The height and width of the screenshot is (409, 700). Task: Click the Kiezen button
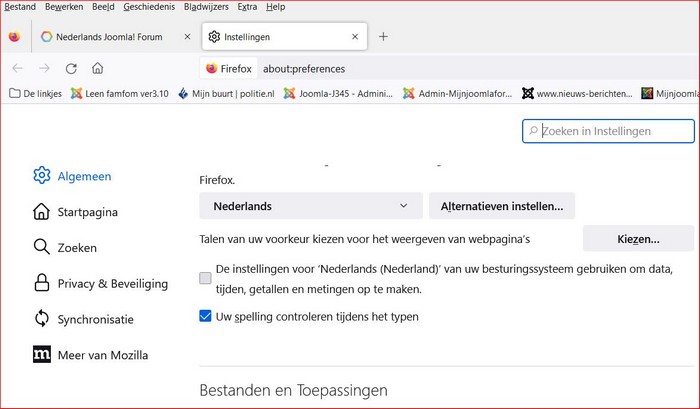[x=638, y=239]
